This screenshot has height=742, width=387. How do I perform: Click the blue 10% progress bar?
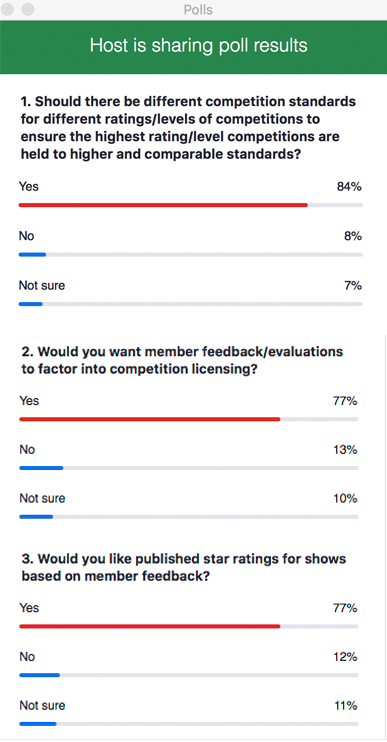point(36,517)
